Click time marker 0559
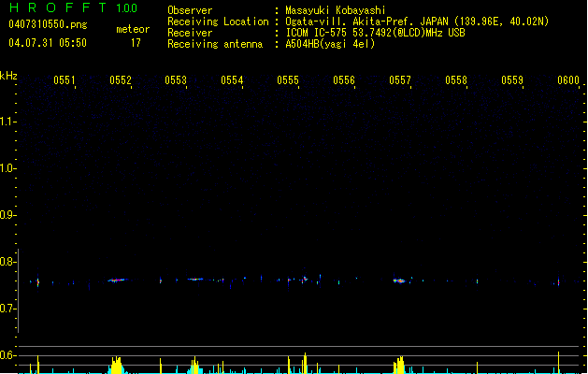 pyautogui.click(x=512, y=80)
